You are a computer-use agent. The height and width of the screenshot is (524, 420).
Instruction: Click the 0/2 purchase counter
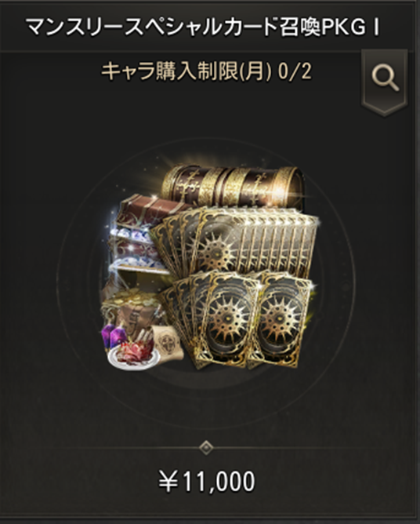[295, 72]
